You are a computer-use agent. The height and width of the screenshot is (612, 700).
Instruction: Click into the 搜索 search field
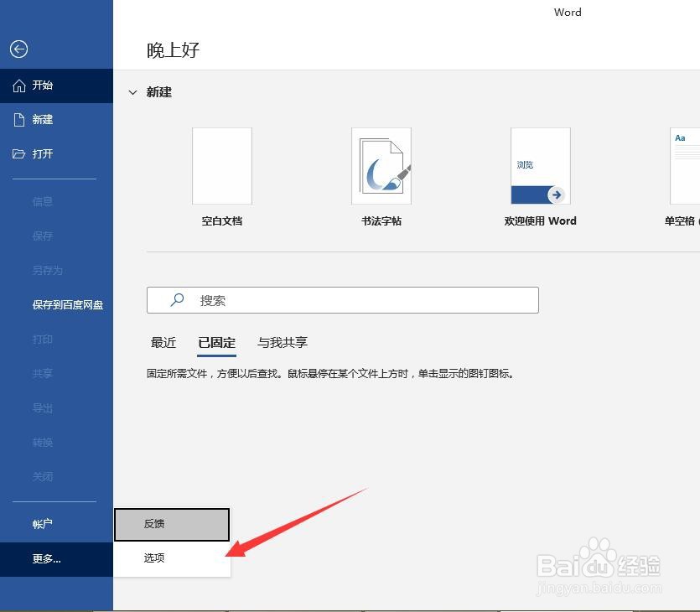[x=343, y=300]
